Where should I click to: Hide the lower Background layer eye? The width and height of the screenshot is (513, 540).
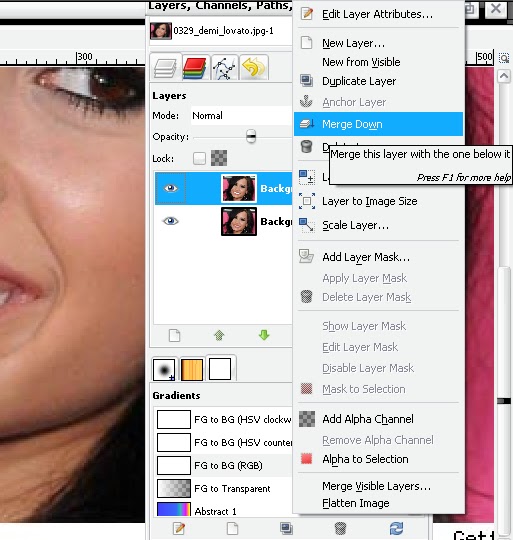[171, 221]
